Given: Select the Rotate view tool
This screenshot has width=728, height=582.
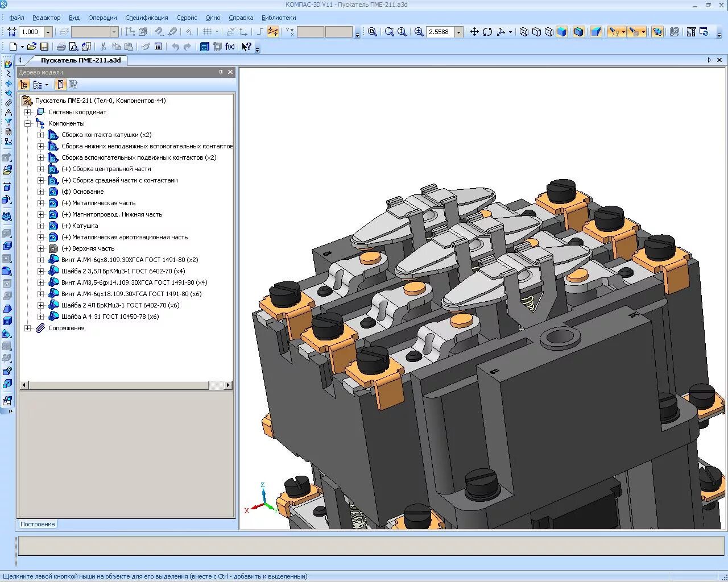Looking at the screenshot, I should 487,32.
